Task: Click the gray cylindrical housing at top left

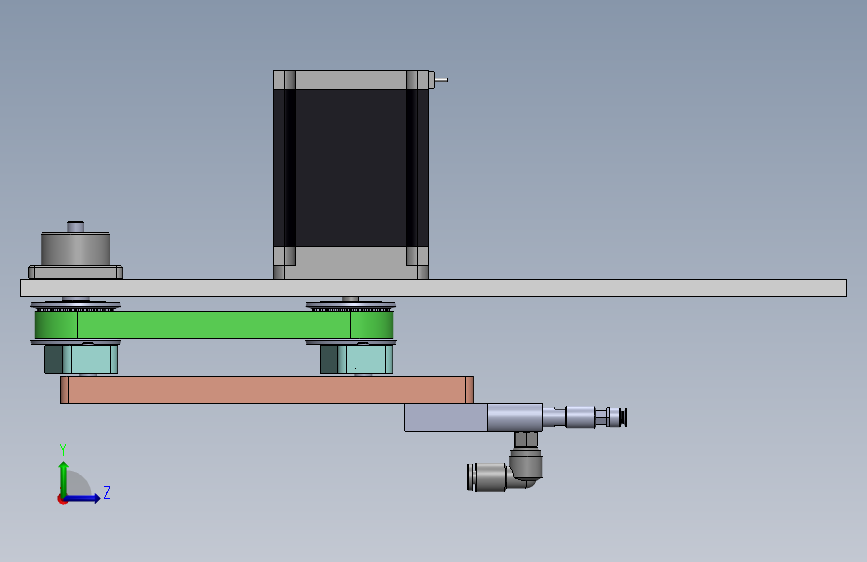Action: point(76,248)
